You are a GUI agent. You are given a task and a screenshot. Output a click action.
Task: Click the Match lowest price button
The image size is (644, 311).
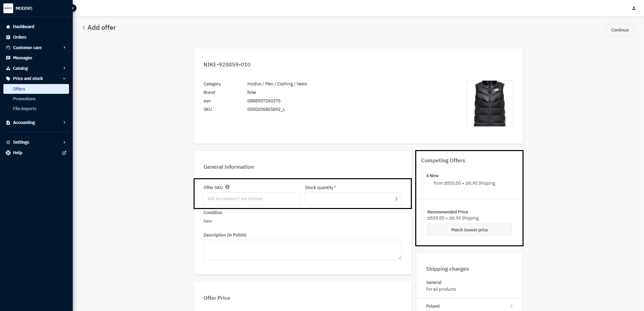pyautogui.click(x=469, y=230)
